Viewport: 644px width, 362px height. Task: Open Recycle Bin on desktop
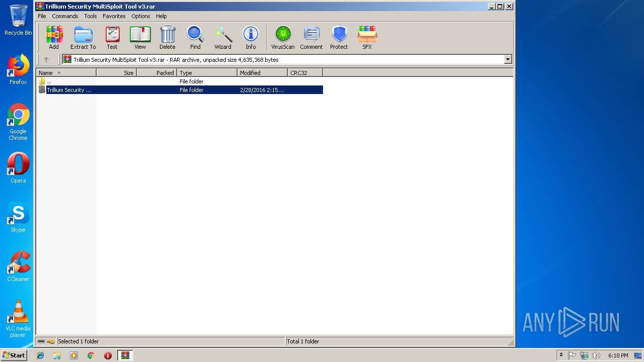click(x=18, y=20)
